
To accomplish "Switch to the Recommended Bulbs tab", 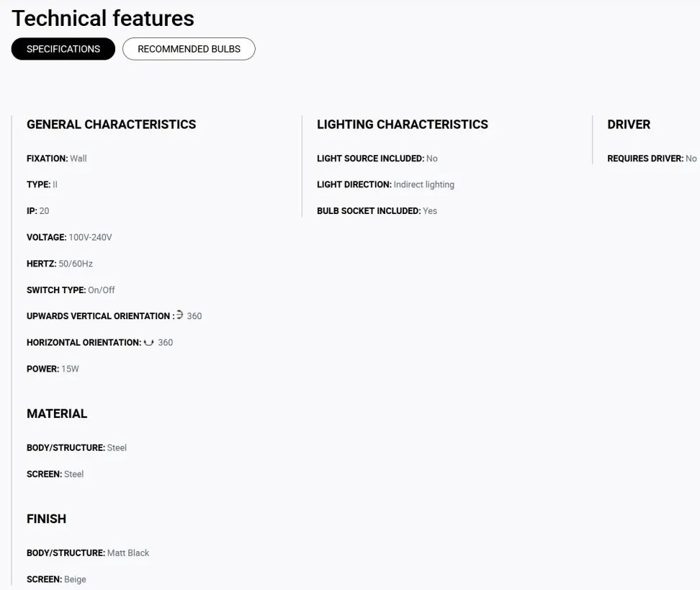I will (x=189, y=49).
